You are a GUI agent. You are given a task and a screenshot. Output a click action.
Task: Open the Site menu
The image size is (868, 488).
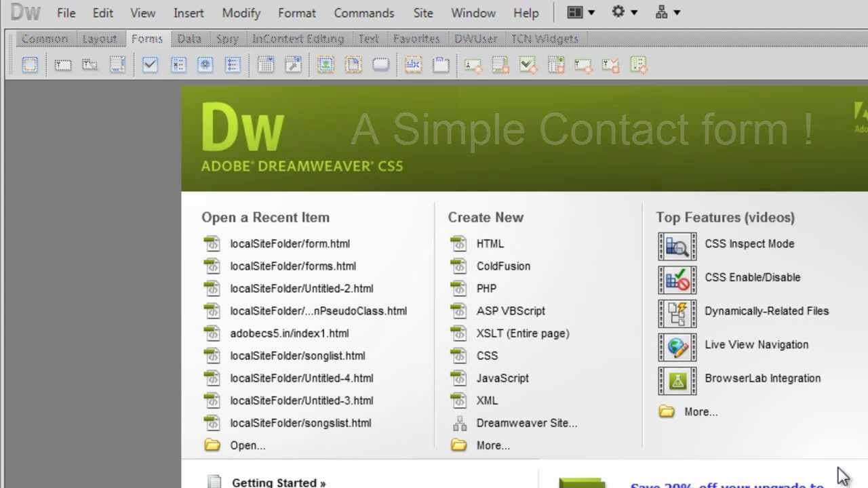(423, 13)
